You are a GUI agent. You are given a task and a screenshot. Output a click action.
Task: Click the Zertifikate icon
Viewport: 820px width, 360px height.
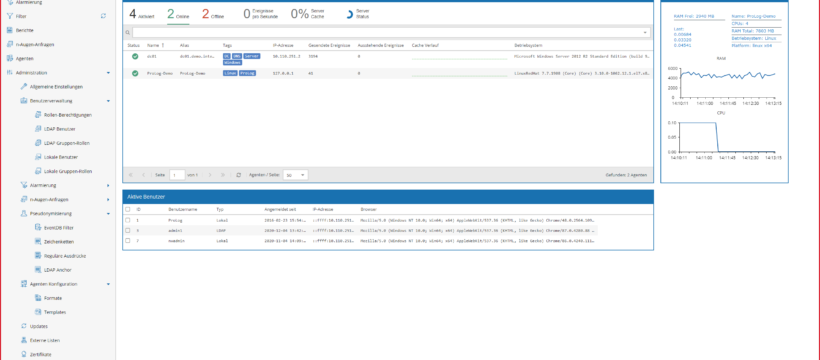pos(24,354)
